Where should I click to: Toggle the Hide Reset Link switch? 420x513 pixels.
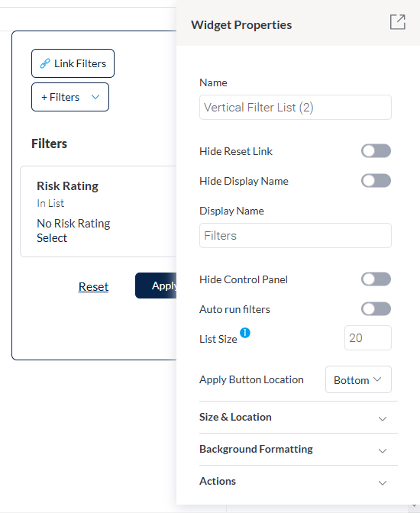pyautogui.click(x=376, y=151)
